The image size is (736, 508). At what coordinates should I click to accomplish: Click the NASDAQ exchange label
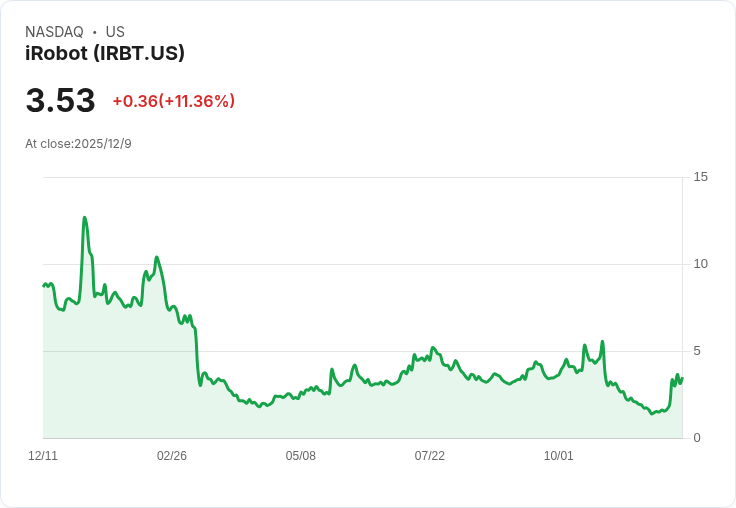tap(54, 32)
